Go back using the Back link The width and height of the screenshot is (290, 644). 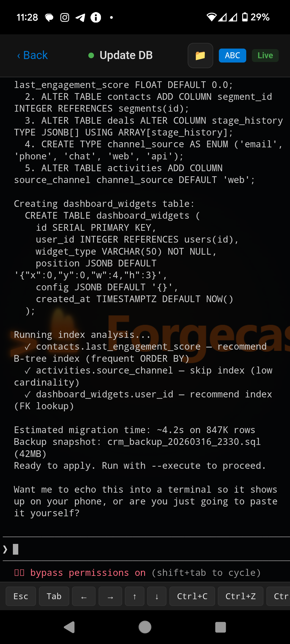(x=32, y=55)
